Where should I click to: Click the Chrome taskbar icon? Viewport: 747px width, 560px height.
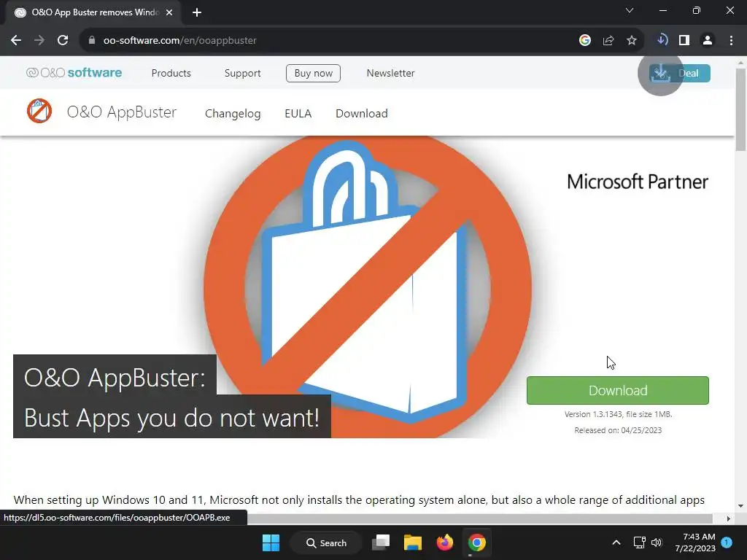click(x=476, y=542)
